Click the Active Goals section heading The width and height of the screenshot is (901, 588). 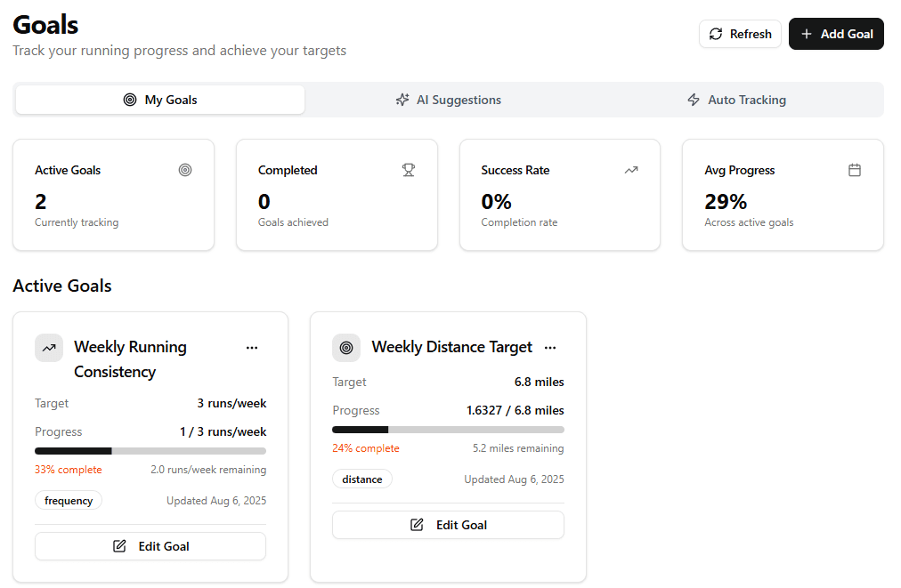point(62,286)
